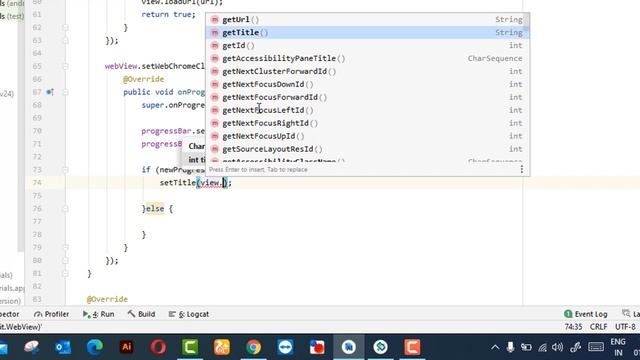
Task: Choose getNextClusterForwardId() from suggestions
Action: tap(366, 71)
